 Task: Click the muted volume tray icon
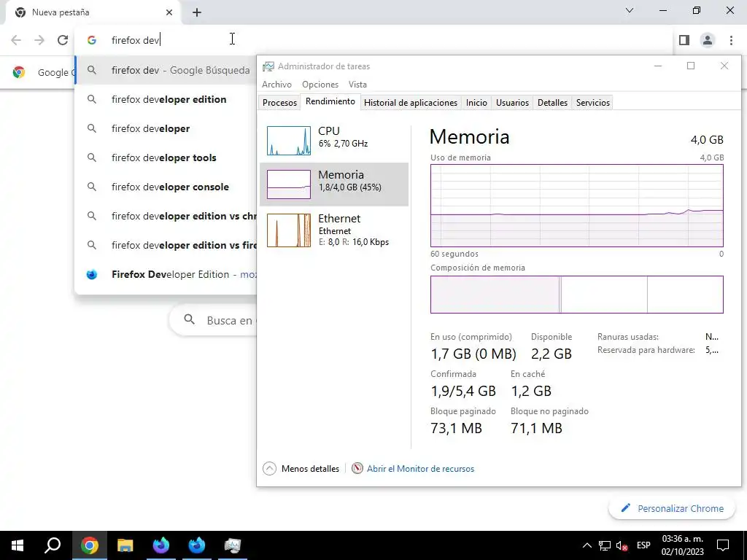622,545
